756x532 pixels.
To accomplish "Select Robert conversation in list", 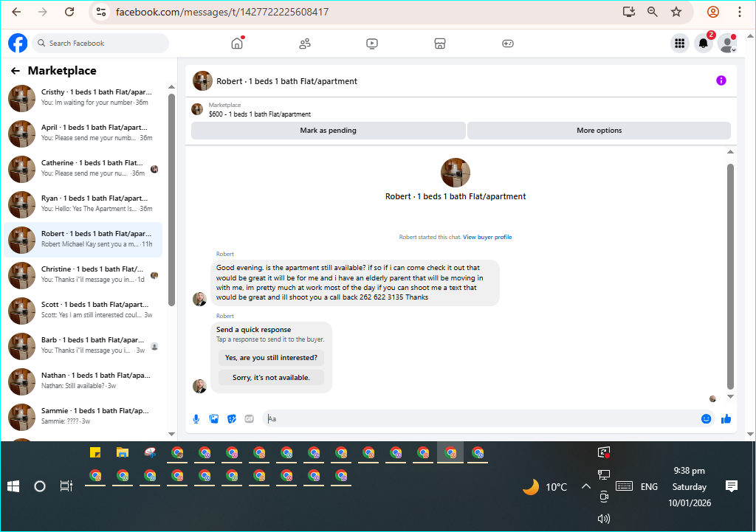I will click(83, 240).
